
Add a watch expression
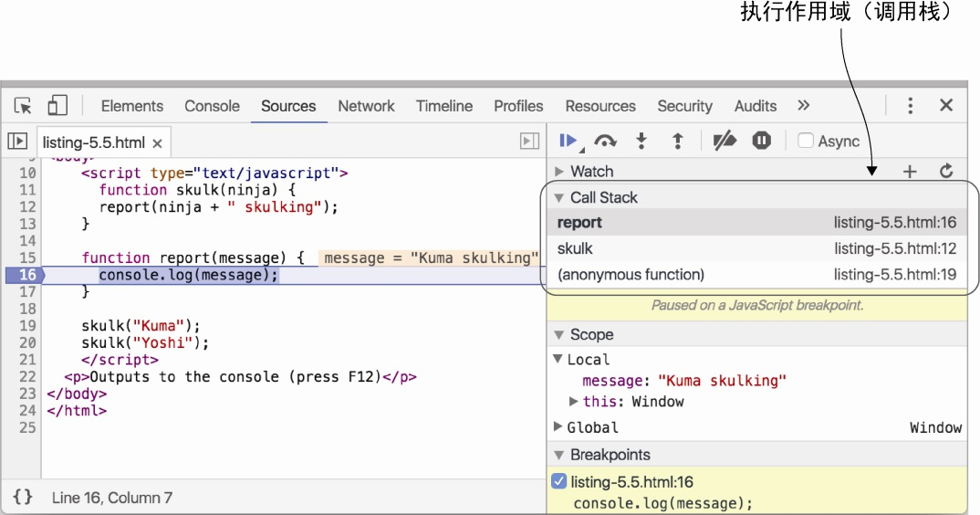coord(910,171)
